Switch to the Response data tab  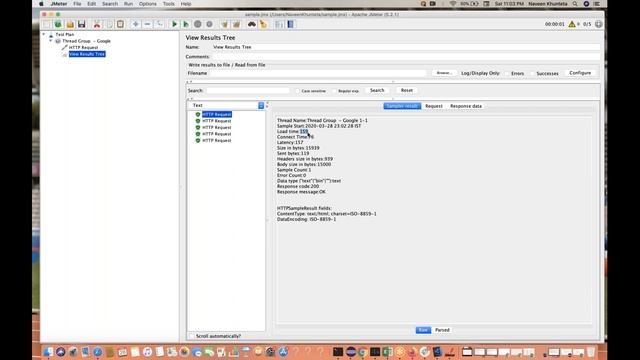pyautogui.click(x=466, y=106)
